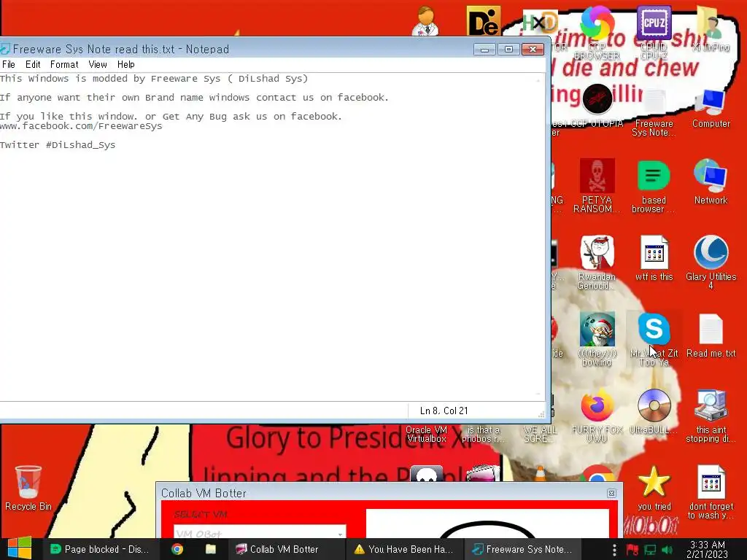Close the Collab VM Botter window

pos(612,494)
